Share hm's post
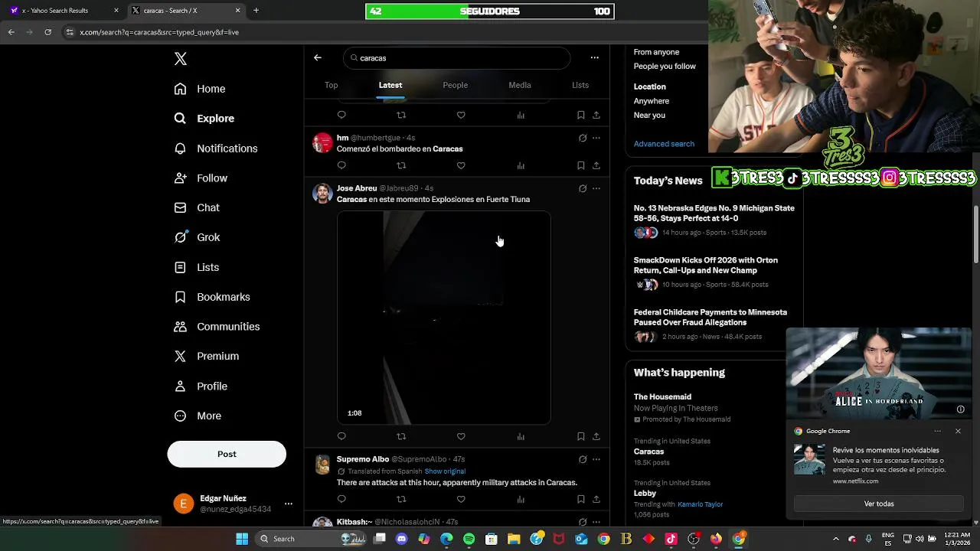This screenshot has width=980, height=551. click(x=596, y=165)
